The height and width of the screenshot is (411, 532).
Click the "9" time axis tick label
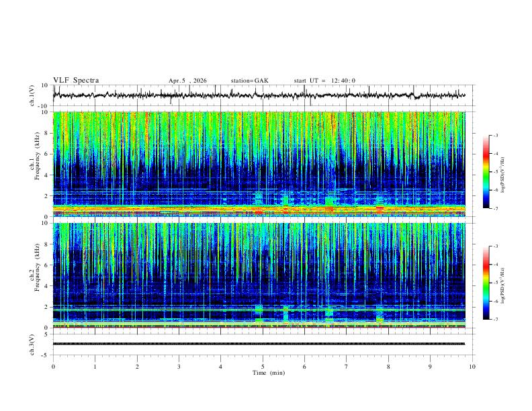click(x=430, y=367)
